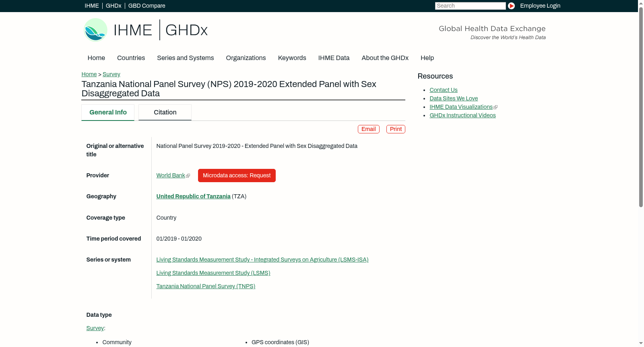Open Series and Systems menu item

pyautogui.click(x=186, y=58)
